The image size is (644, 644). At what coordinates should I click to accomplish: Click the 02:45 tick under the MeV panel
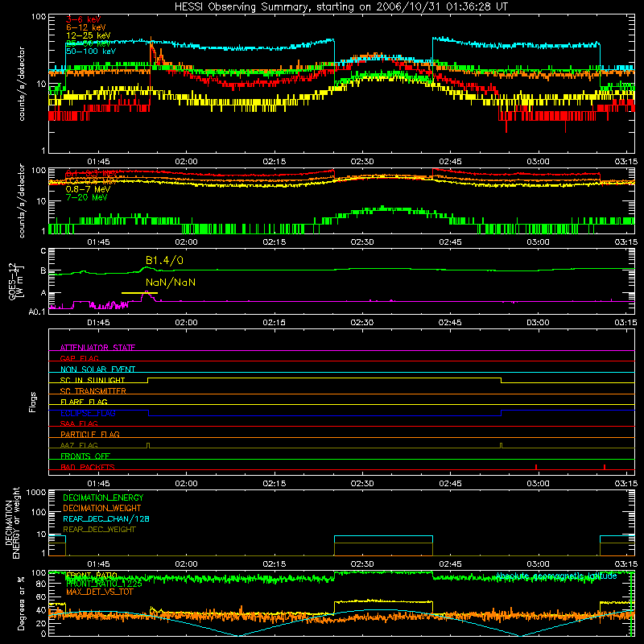(450, 242)
